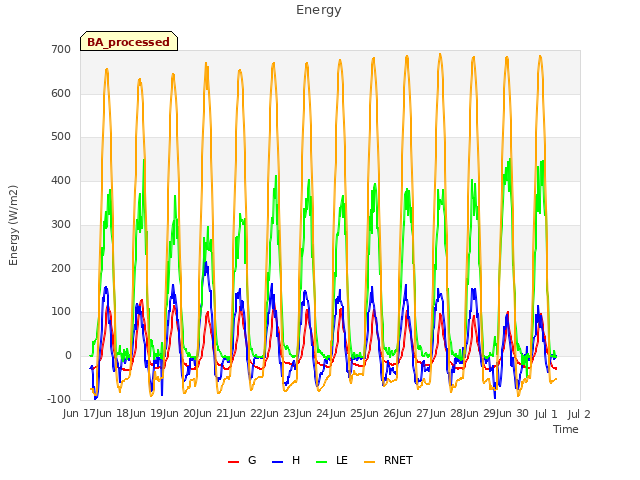The width and height of the screenshot is (640, 480).
Task: Click the y-axis tick label 500
Action: [x=61, y=137]
